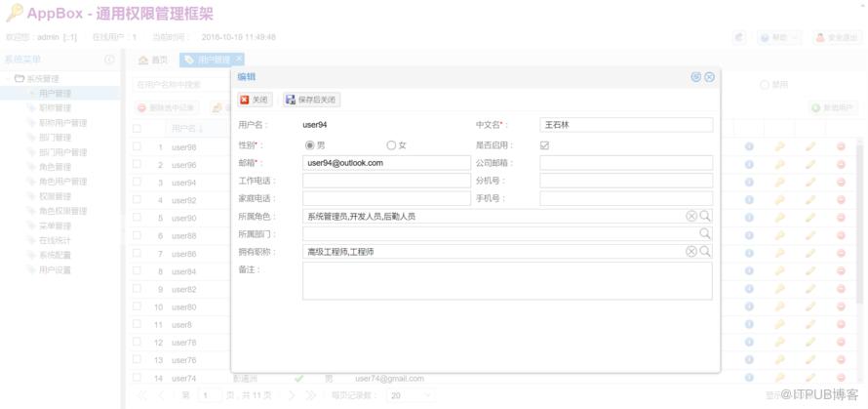Click the 邮箱 field showing user94@outlook.com
Image resolution: width=868 pixels, height=409 pixels.
[386, 163]
